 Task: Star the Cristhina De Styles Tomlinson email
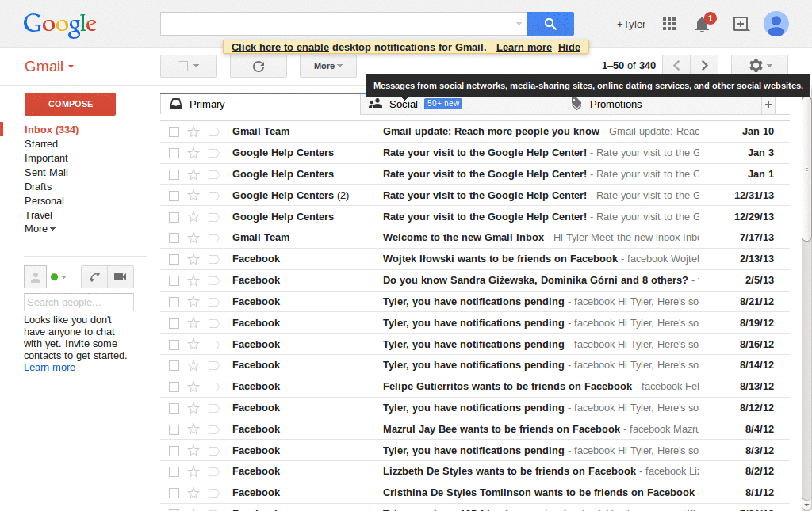pyautogui.click(x=193, y=493)
